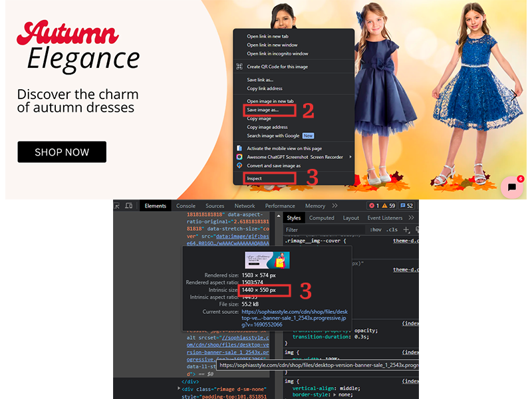Switch to the Console tab
The image size is (532, 399).
(x=186, y=205)
